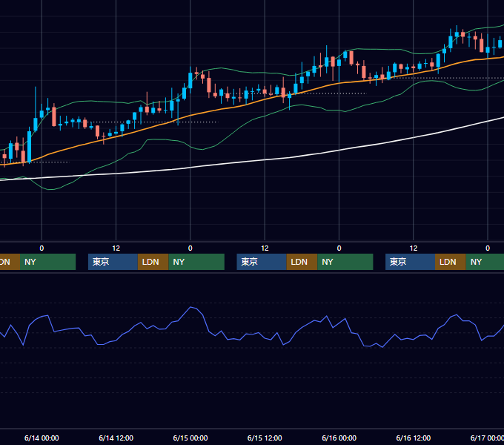The height and width of the screenshot is (445, 504).
Task: Click the 6/15 12:00 date label
Action: click(265, 438)
